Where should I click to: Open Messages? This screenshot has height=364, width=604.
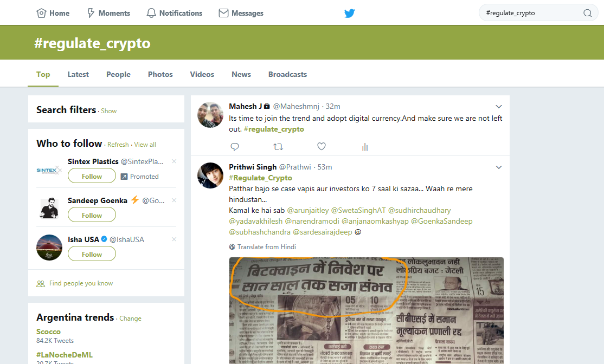point(241,13)
